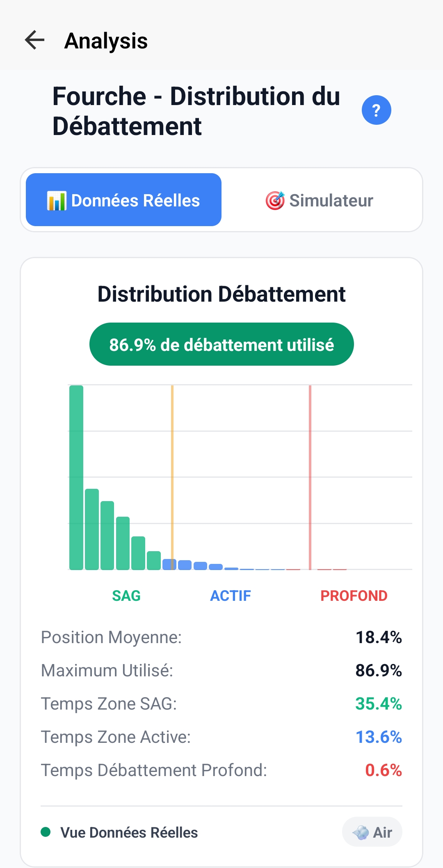Tap the PROFOND zone label

coord(354,596)
